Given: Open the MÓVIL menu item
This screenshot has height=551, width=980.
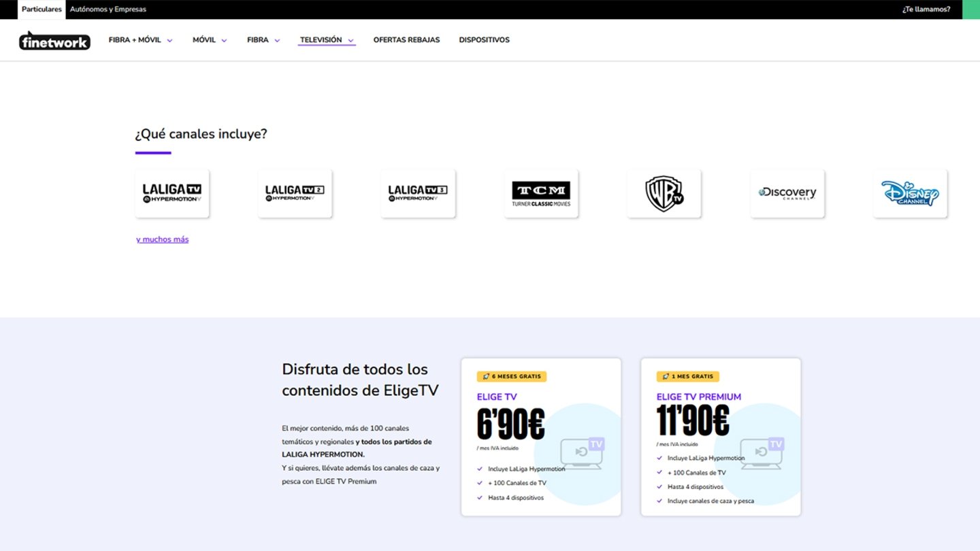Looking at the screenshot, I should 204,40.
